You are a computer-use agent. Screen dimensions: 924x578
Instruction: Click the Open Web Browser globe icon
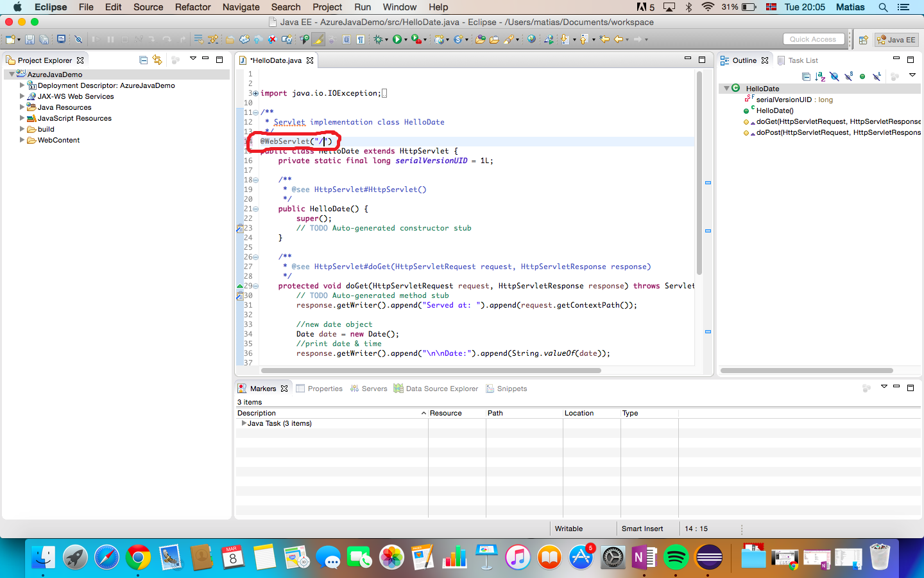pyautogui.click(x=531, y=39)
